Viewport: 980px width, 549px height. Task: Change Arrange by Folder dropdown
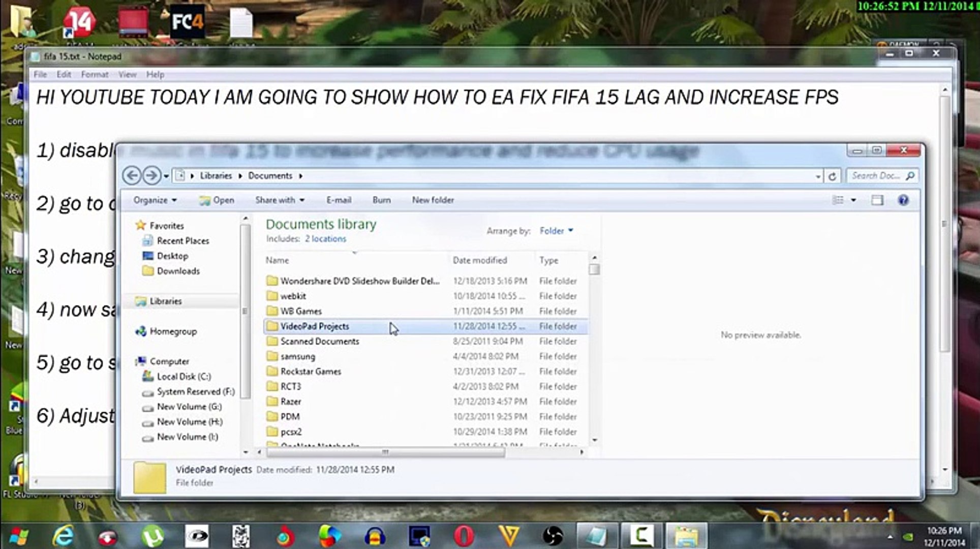pos(556,231)
